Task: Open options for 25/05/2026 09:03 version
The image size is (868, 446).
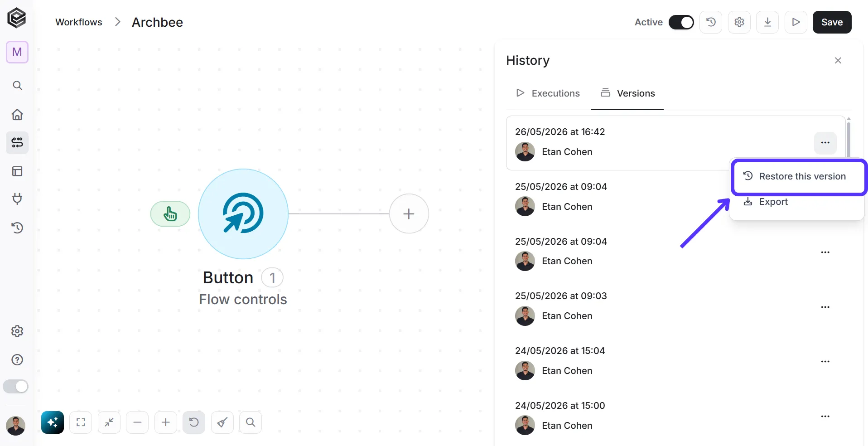Action: pyautogui.click(x=825, y=307)
